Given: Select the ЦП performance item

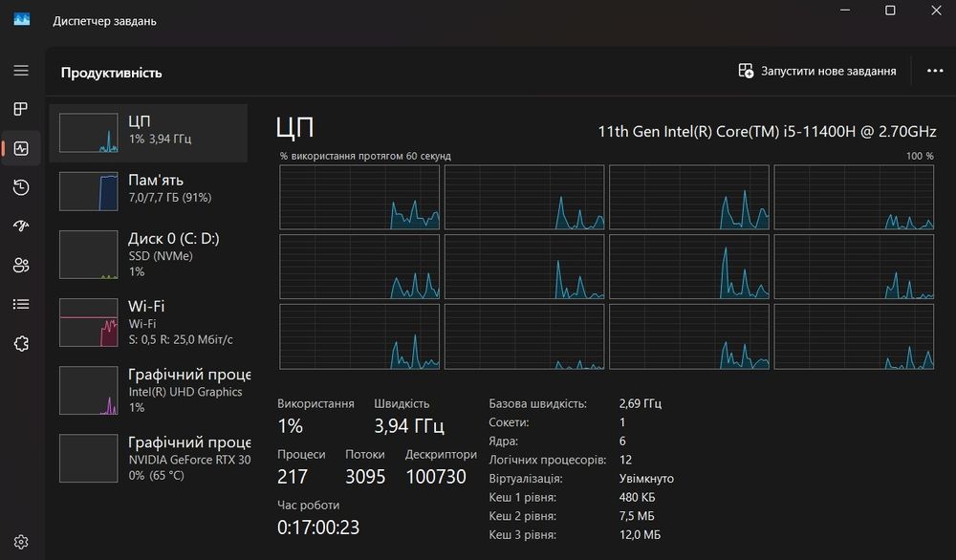Looking at the screenshot, I should [x=148, y=133].
